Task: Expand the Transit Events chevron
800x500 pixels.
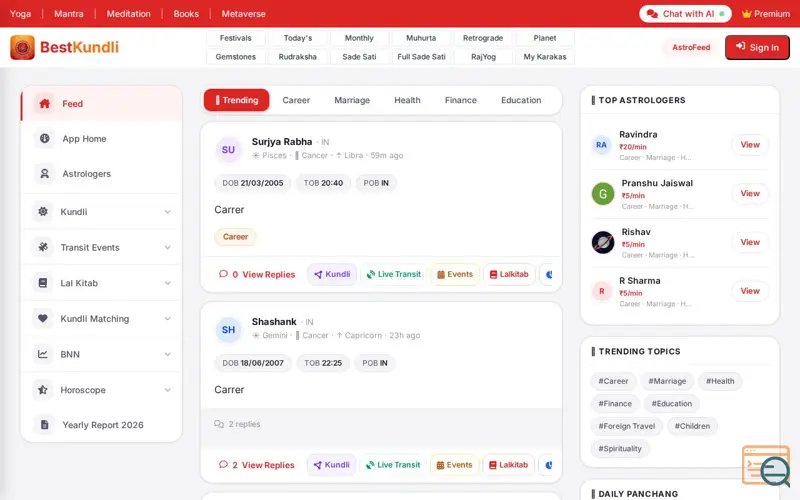Action: point(167,247)
